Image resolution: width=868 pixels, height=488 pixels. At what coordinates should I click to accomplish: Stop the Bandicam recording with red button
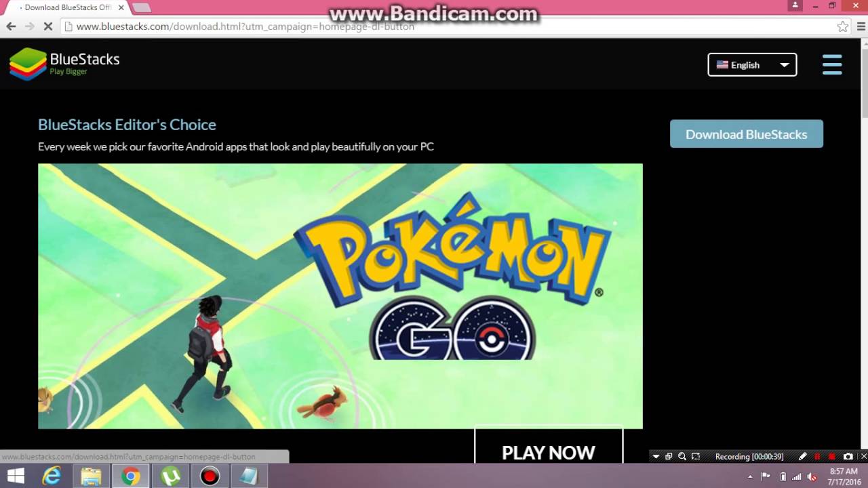click(832, 457)
